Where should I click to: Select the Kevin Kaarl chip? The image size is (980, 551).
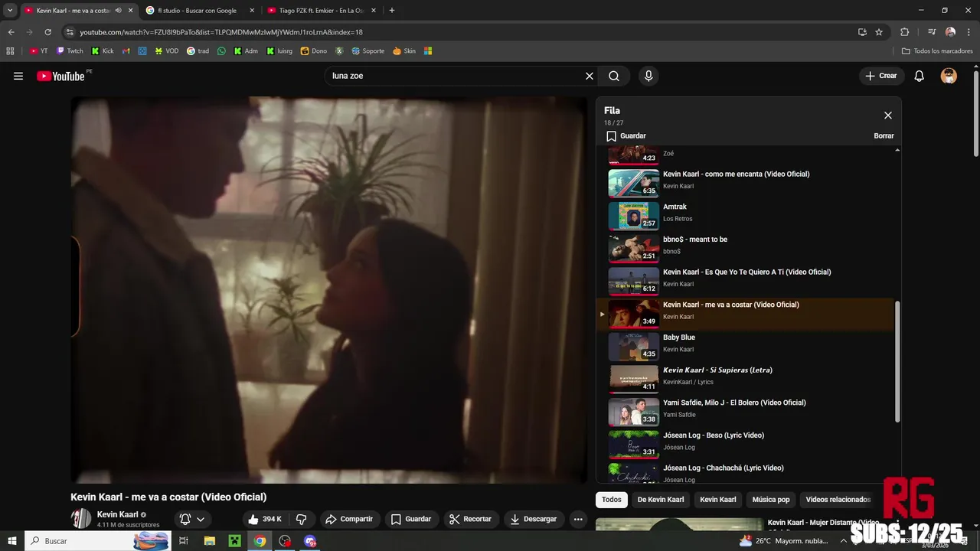[x=718, y=500]
